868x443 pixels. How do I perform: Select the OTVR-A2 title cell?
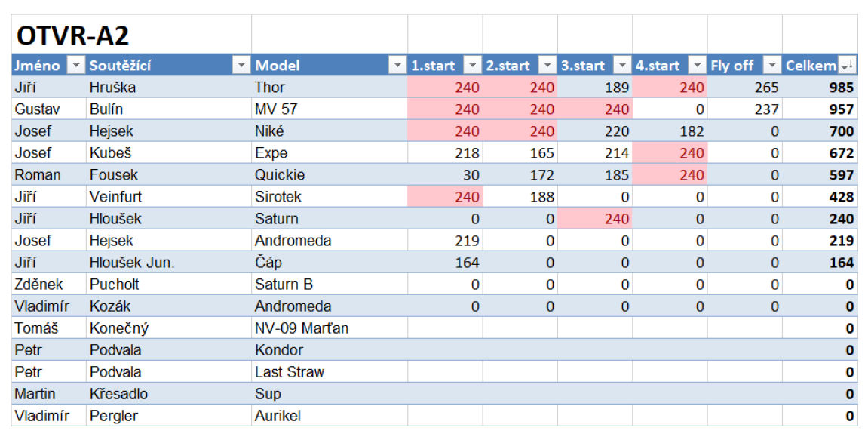(131, 34)
